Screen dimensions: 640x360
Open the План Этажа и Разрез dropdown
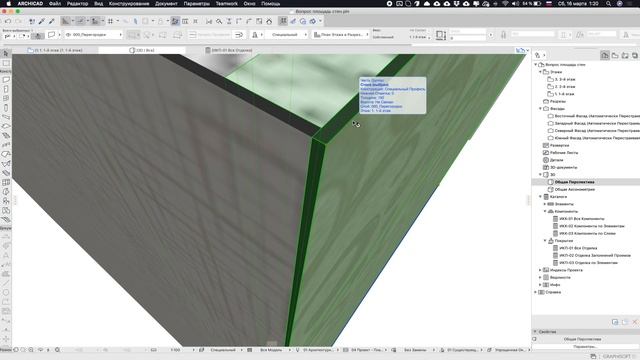(x=341, y=35)
